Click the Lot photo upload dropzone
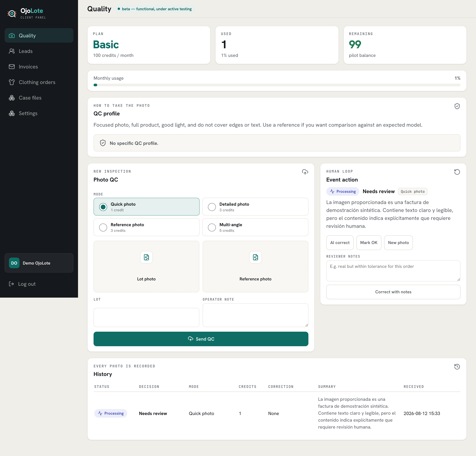The image size is (476, 456). (146, 267)
